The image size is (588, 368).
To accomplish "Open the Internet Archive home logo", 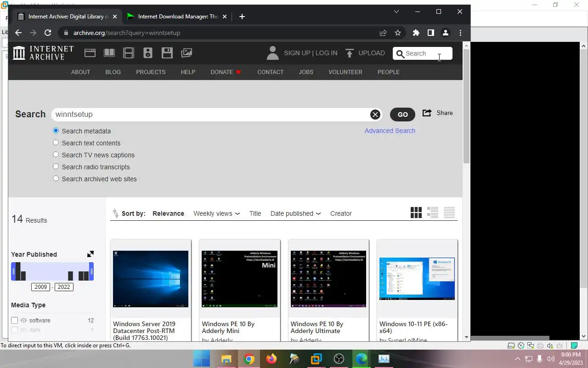I will pyautogui.click(x=43, y=53).
